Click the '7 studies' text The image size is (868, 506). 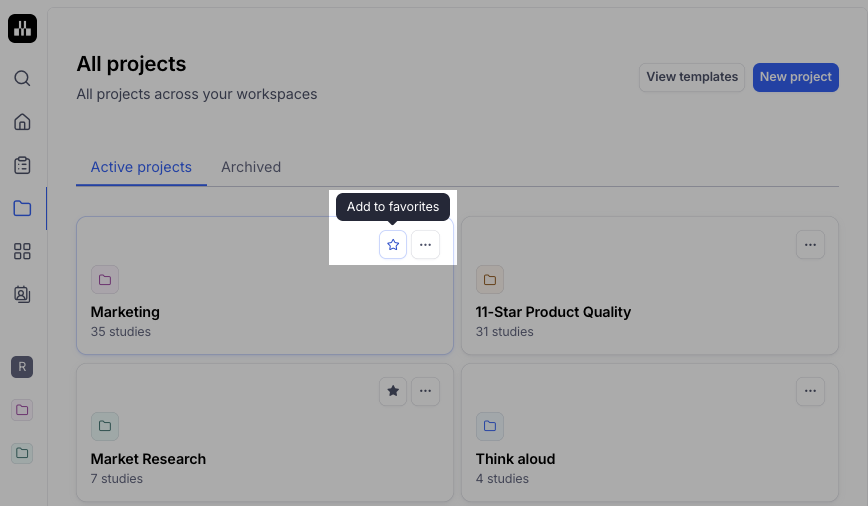[x=117, y=478]
